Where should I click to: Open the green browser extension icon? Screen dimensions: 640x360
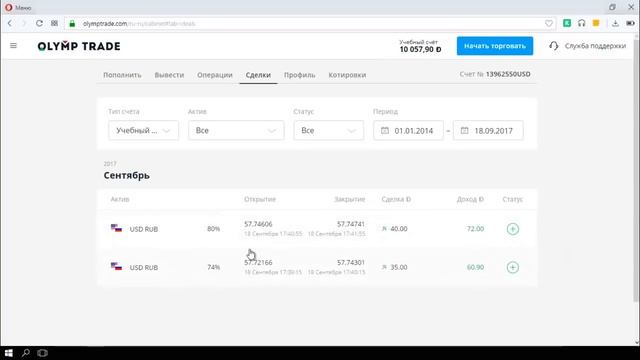click(x=567, y=23)
